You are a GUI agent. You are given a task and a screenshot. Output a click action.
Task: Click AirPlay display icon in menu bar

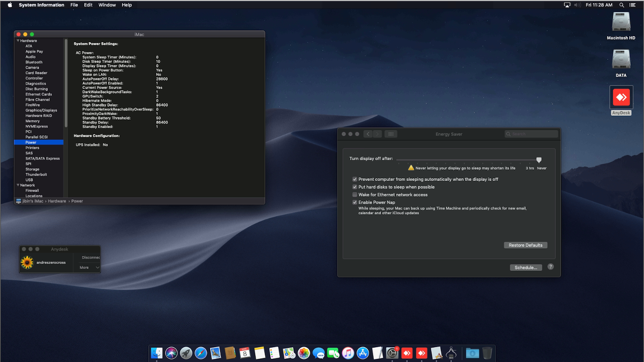coord(567,5)
